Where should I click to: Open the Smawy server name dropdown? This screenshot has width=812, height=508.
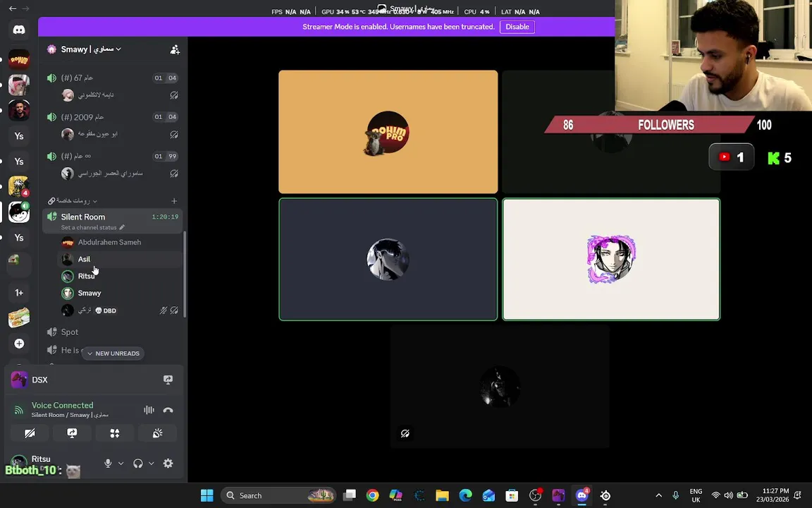pos(91,49)
